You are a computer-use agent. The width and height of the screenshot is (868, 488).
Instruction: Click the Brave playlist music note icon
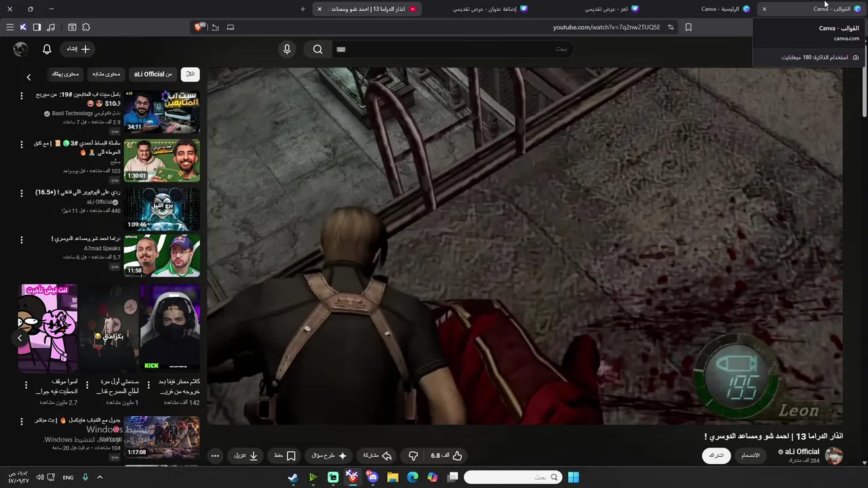point(51,27)
